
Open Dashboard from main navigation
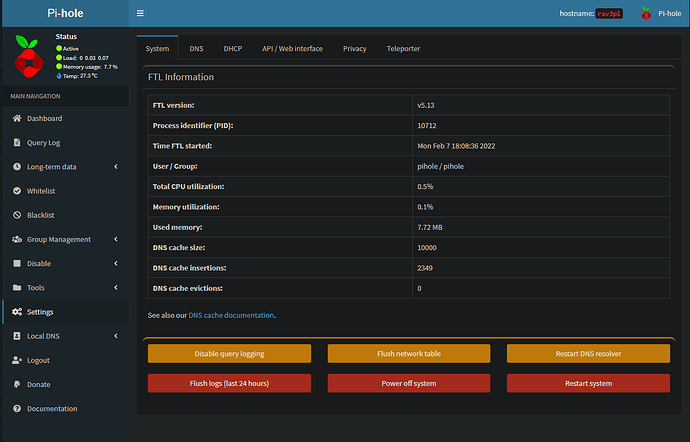[65, 118]
